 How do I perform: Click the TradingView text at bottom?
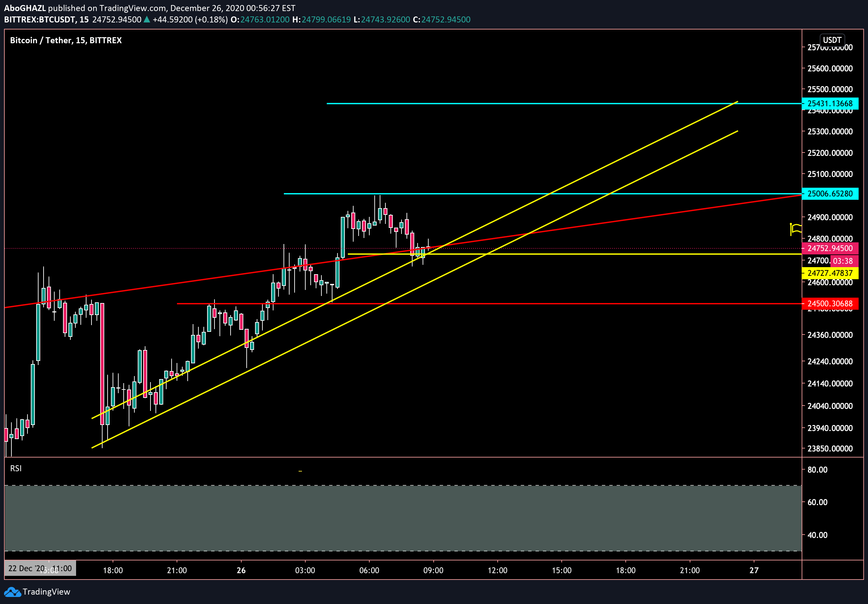pos(46,592)
